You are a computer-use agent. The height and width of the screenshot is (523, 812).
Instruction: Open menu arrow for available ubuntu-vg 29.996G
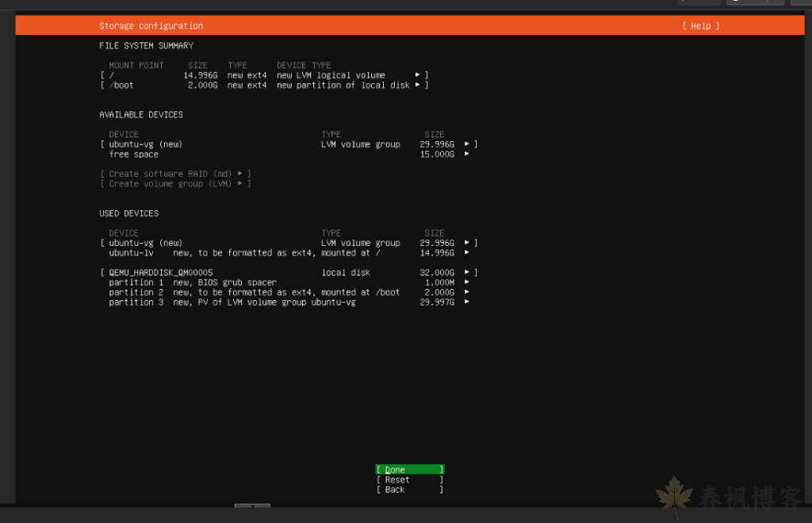point(466,144)
